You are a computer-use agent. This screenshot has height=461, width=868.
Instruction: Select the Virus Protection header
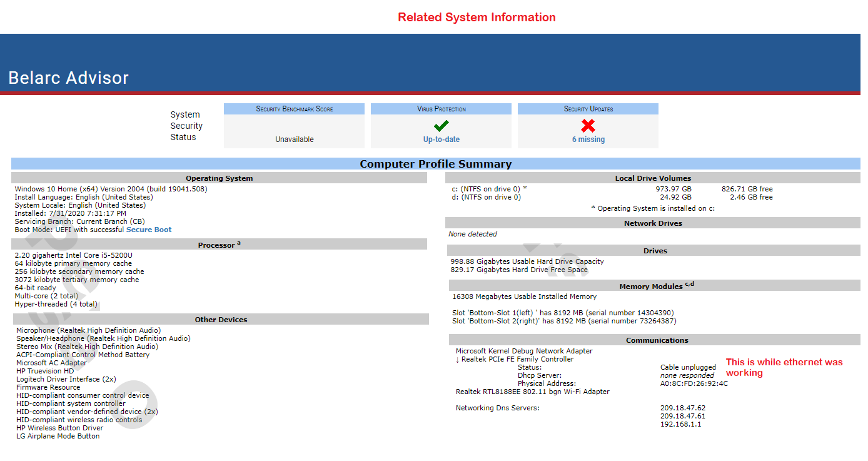pos(442,109)
